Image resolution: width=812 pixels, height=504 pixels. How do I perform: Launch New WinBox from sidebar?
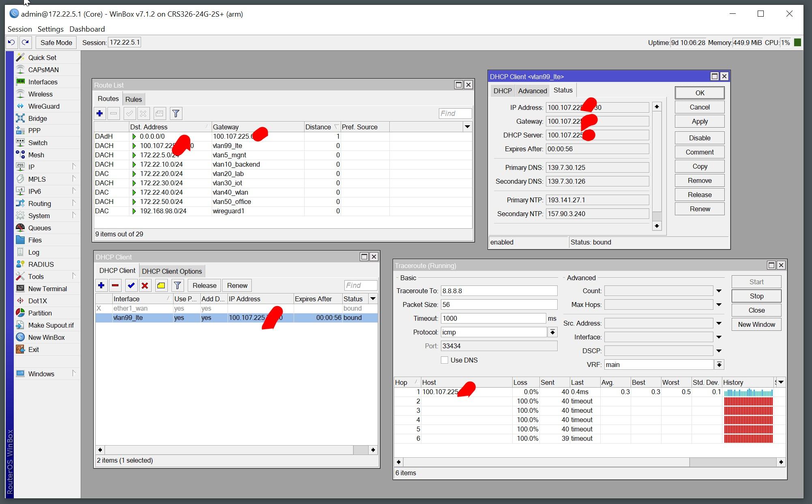point(46,337)
